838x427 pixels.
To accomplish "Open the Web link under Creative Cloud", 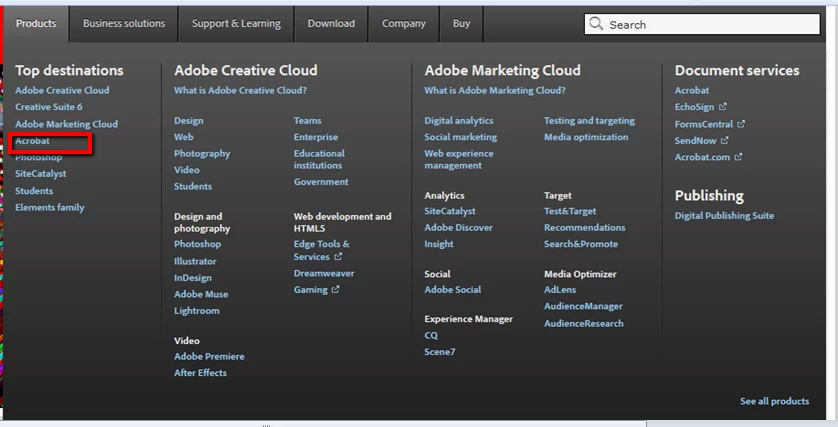I will pos(183,137).
